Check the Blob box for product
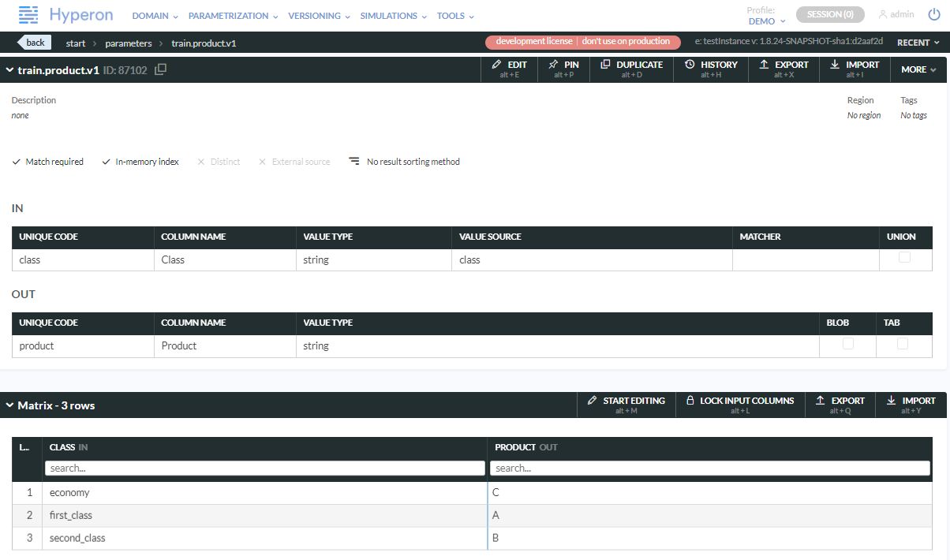The height and width of the screenshot is (560, 950). click(x=848, y=344)
